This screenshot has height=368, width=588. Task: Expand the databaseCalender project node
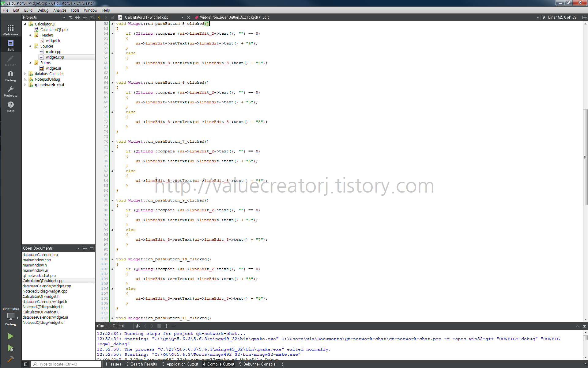(25, 74)
